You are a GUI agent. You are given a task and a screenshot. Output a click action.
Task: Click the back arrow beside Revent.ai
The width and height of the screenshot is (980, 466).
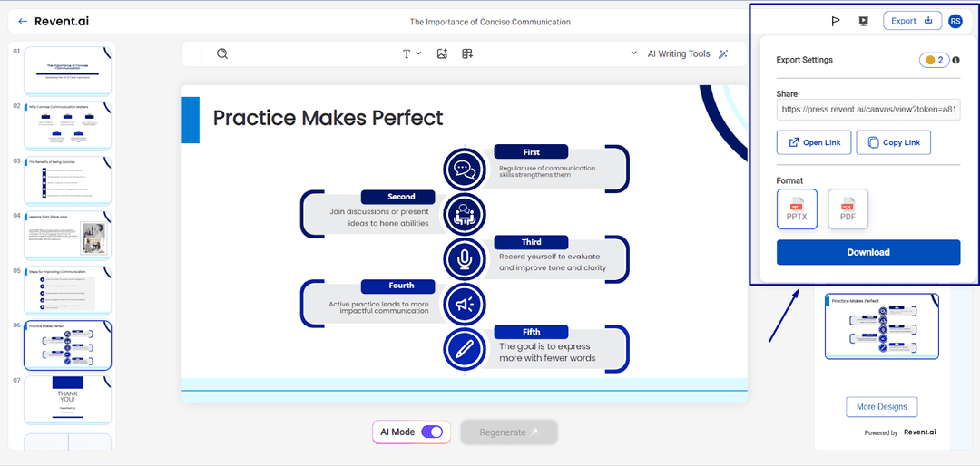pyautogui.click(x=23, y=21)
